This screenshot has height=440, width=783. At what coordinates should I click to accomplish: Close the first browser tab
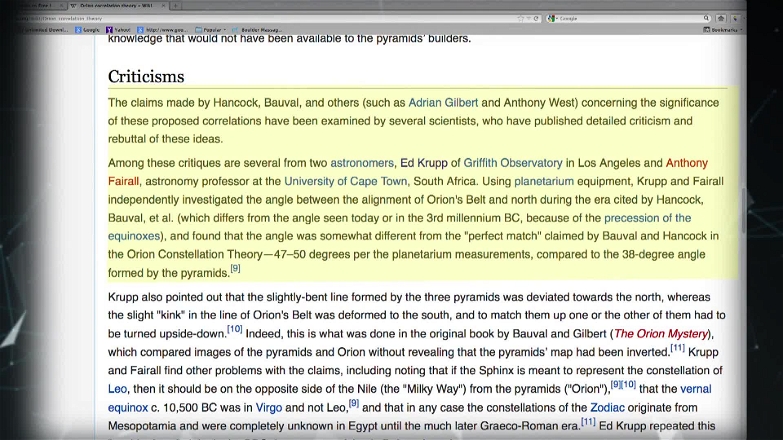(x=61, y=5)
